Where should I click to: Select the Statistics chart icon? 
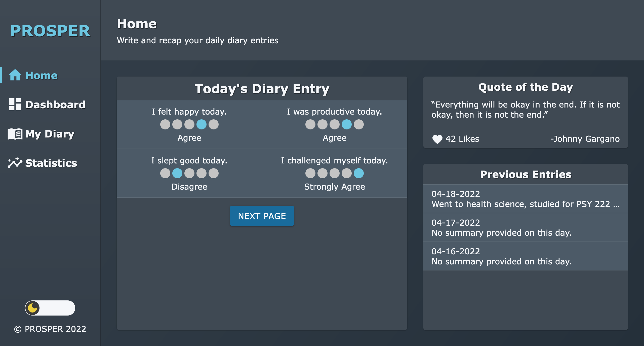point(15,163)
